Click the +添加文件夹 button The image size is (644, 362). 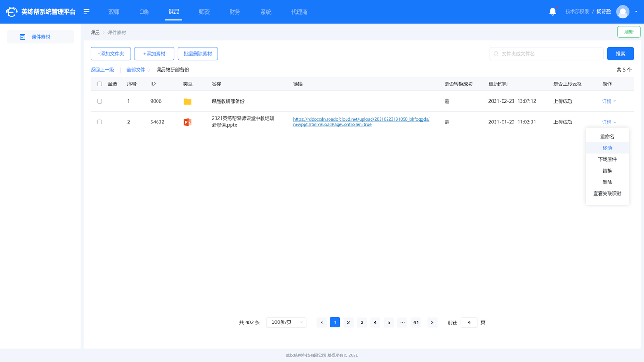[x=111, y=54]
